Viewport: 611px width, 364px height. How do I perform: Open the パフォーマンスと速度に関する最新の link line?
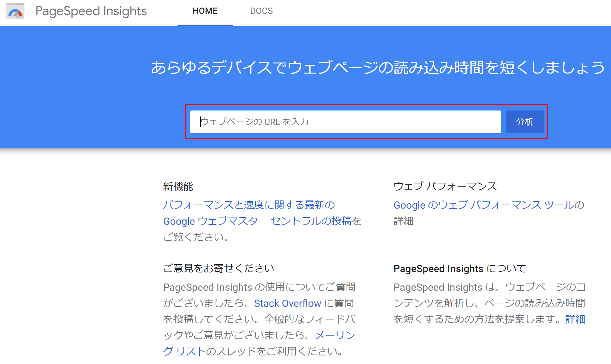[249, 205]
